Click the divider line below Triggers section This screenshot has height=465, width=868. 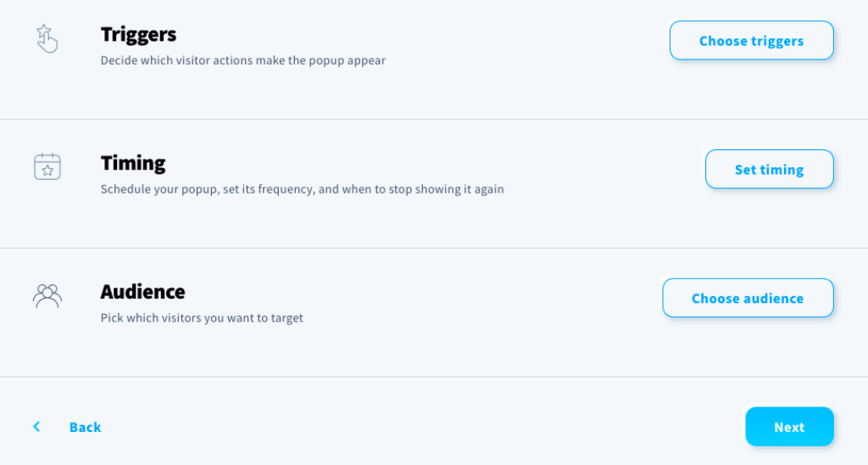point(434,119)
